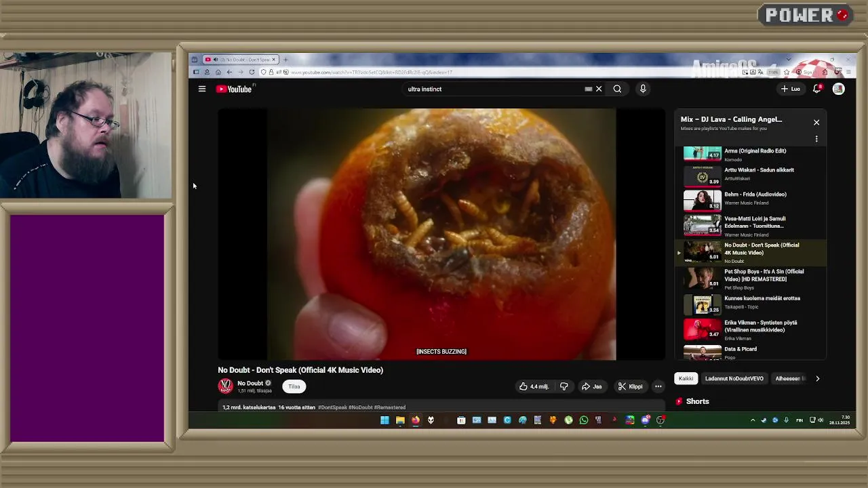Open the browser hamburger application menu
This screenshot has width=868, height=488.
tap(848, 72)
